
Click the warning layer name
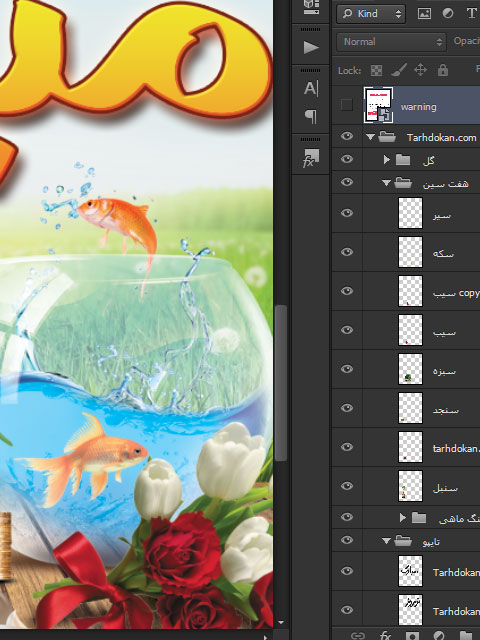pyautogui.click(x=418, y=107)
